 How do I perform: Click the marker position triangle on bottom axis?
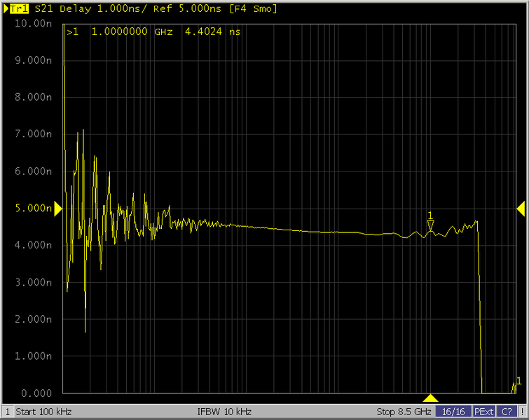coord(430,398)
